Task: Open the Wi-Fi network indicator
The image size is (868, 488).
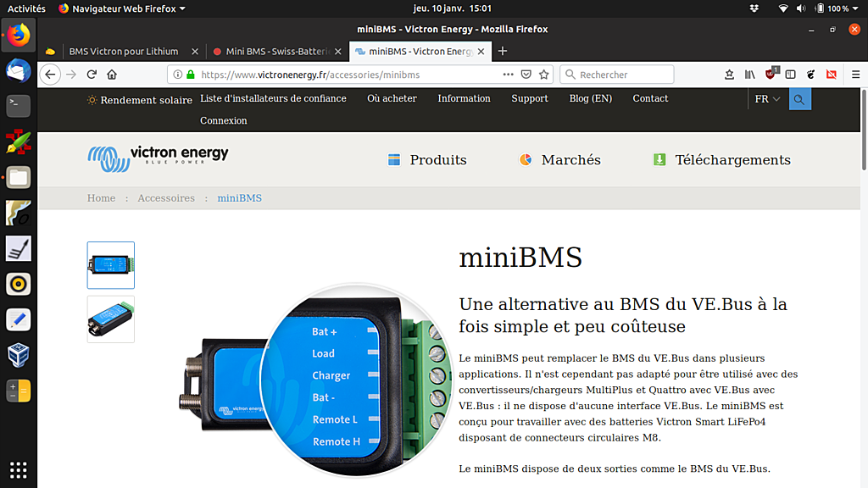Action: pyautogui.click(x=782, y=8)
